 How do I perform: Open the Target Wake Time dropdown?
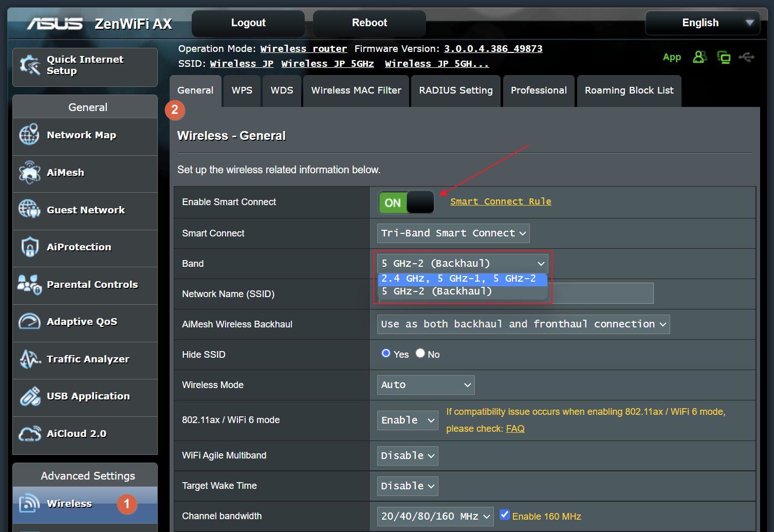[x=408, y=486]
